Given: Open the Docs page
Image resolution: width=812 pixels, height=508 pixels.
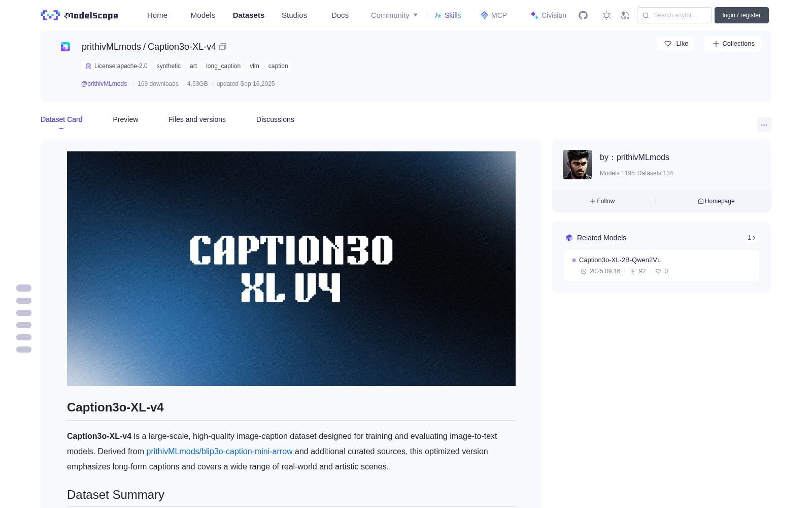Looking at the screenshot, I should pyautogui.click(x=340, y=15).
